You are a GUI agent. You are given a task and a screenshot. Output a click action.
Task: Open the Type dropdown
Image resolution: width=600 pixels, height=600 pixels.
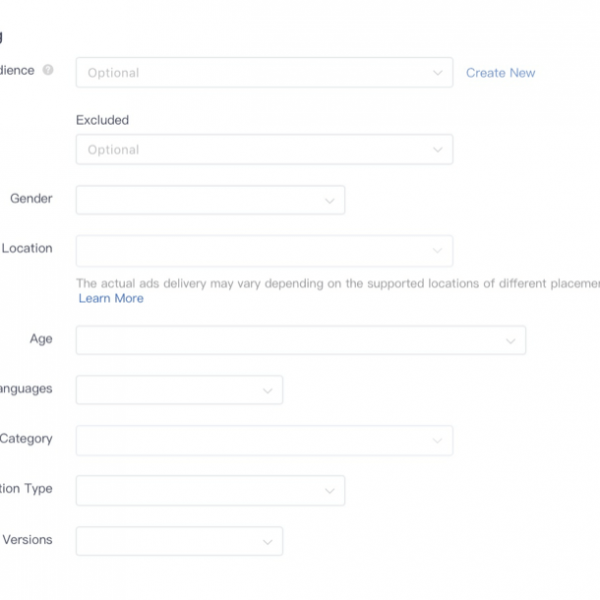pyautogui.click(x=210, y=491)
